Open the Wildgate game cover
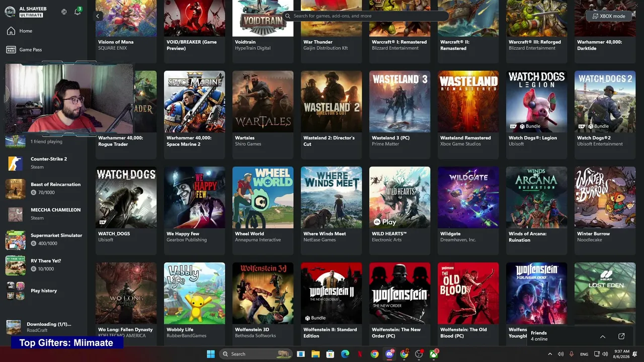Viewport: 644px width, 362px height. tap(468, 198)
